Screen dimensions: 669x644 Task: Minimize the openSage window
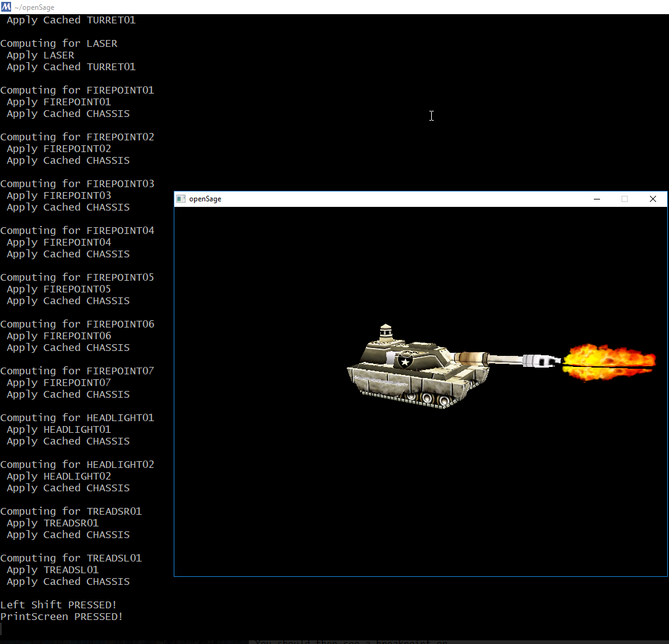pyautogui.click(x=597, y=199)
